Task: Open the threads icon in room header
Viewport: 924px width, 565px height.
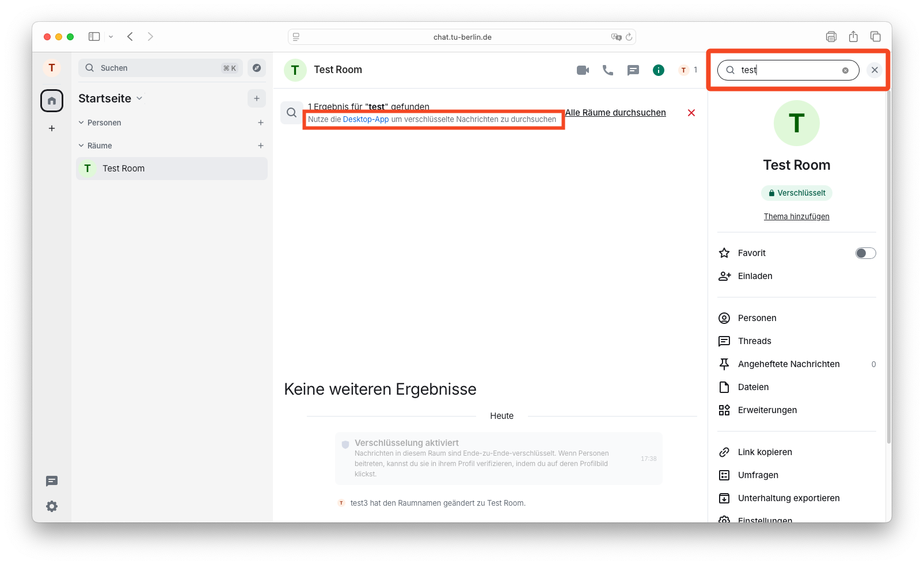Action: [x=633, y=70]
